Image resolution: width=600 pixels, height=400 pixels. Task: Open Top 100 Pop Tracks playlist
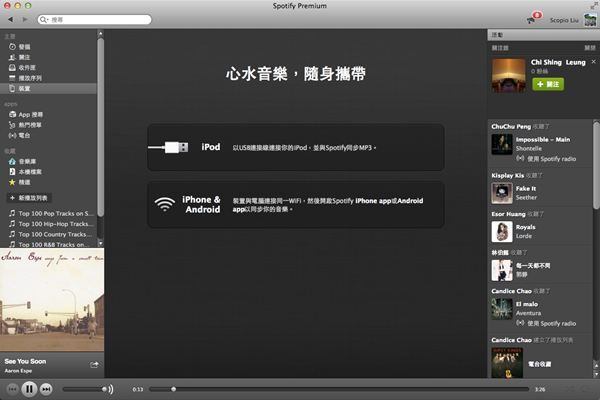point(52,213)
